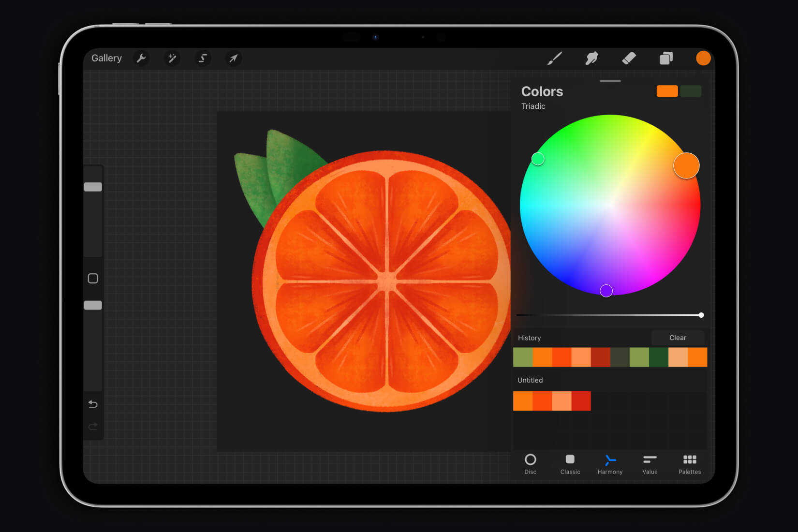Pick the peach History swatch

pyautogui.click(x=678, y=357)
